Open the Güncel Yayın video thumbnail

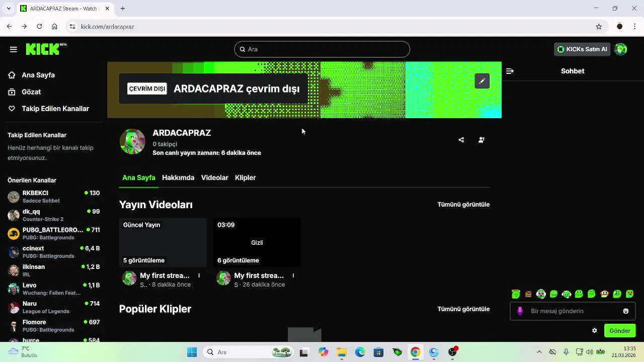click(163, 242)
